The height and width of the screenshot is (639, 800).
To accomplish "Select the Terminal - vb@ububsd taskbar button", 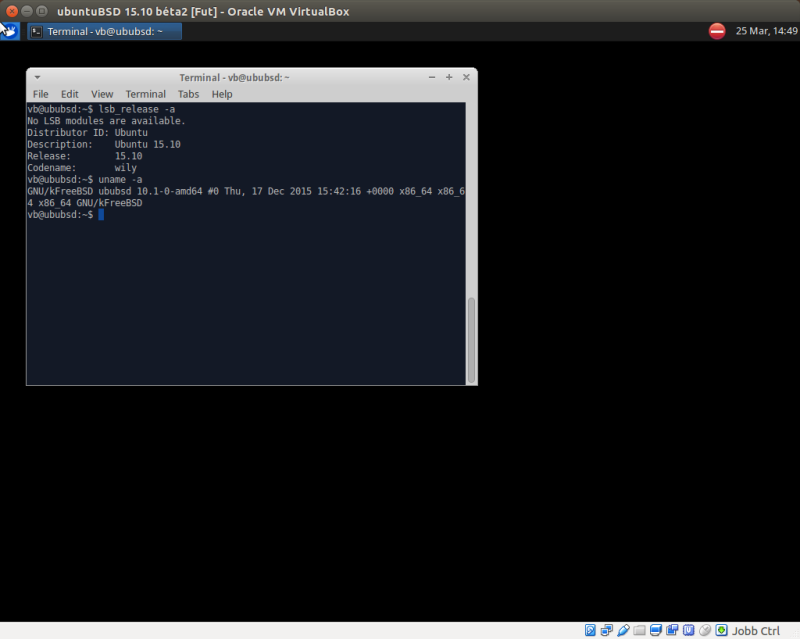I will pos(105,32).
